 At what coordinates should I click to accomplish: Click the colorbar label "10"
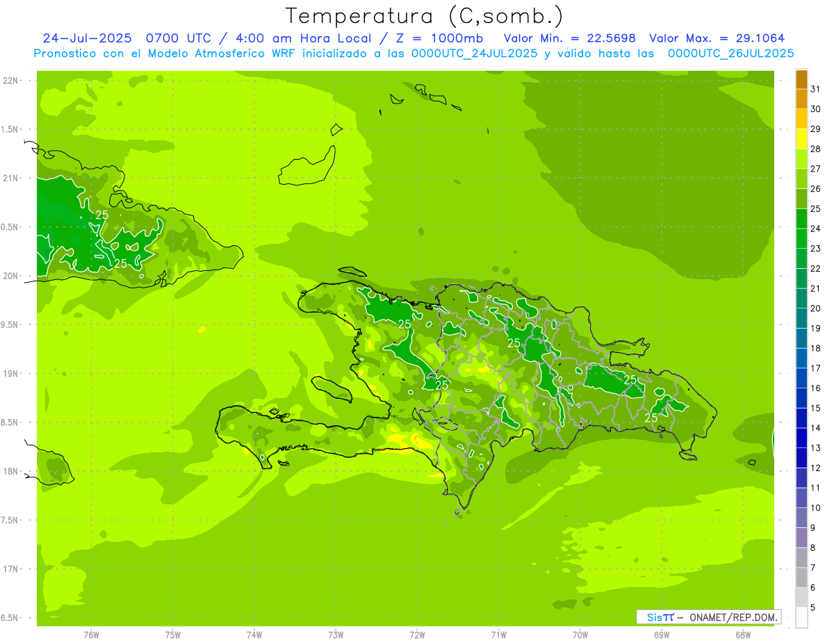[816, 508]
